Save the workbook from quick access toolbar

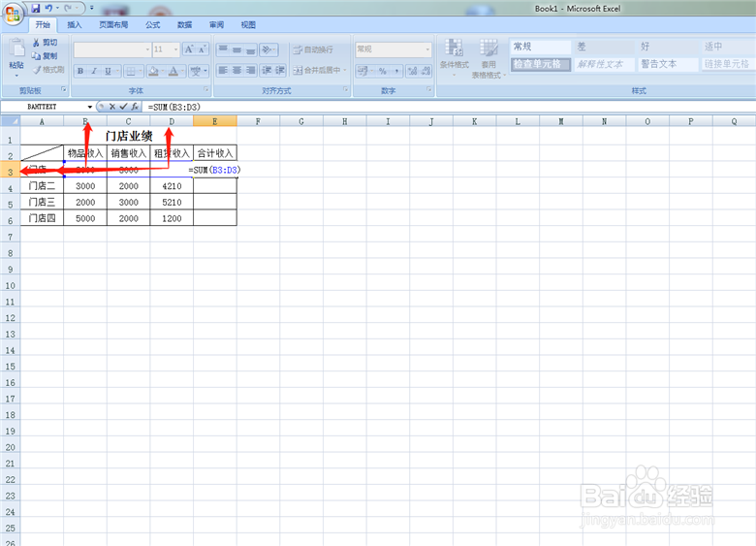(x=36, y=8)
